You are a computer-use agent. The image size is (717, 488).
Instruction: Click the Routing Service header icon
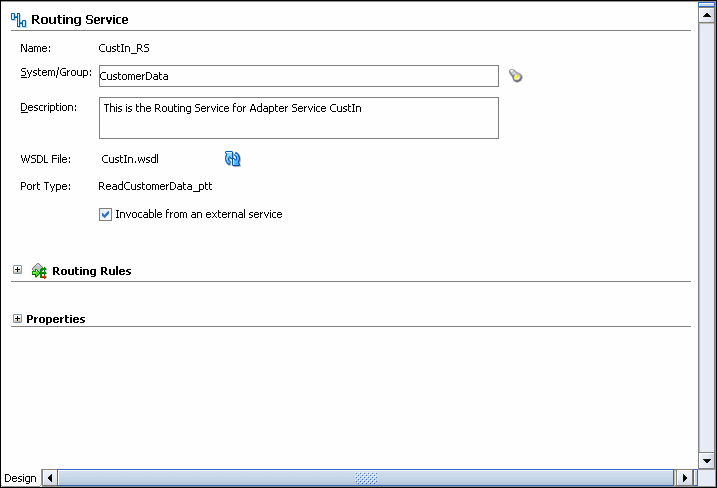(19, 20)
